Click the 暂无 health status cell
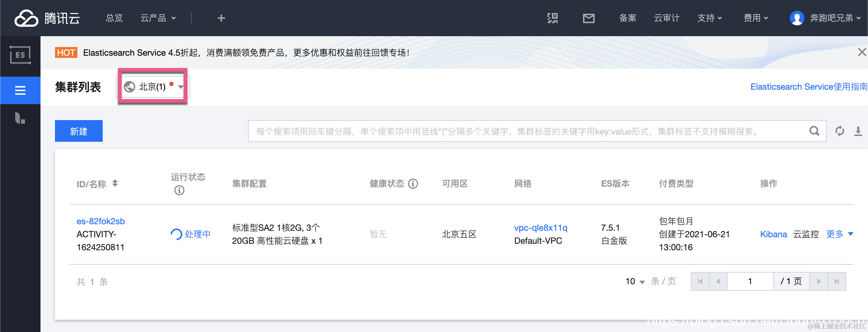 pyautogui.click(x=378, y=234)
